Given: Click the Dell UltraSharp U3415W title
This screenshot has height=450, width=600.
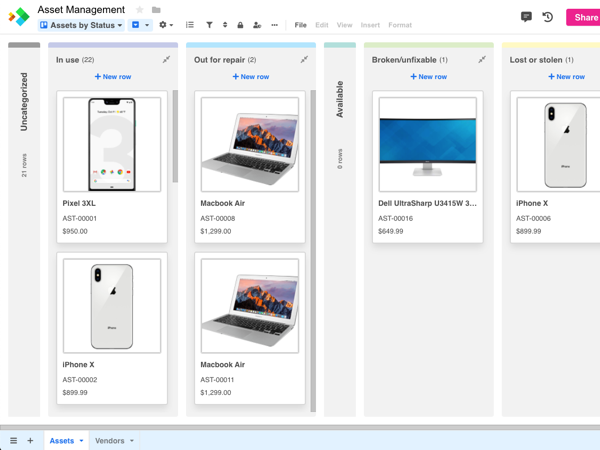Looking at the screenshot, I should [x=427, y=203].
